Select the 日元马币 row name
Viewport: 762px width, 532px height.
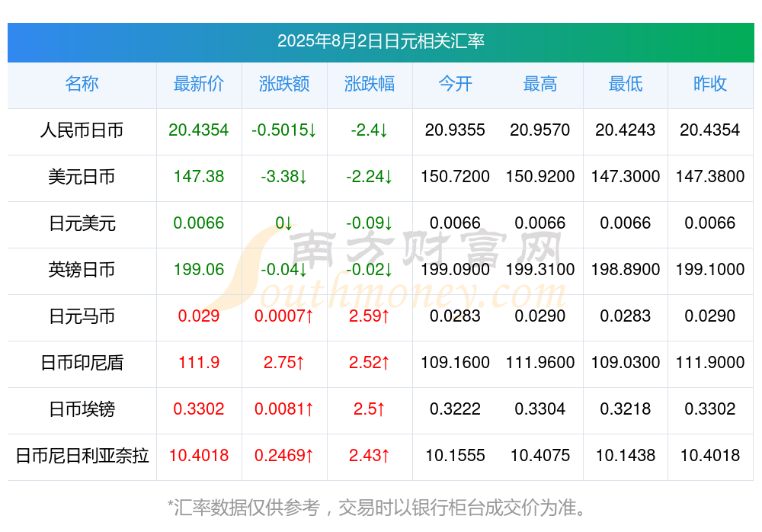tap(82, 316)
